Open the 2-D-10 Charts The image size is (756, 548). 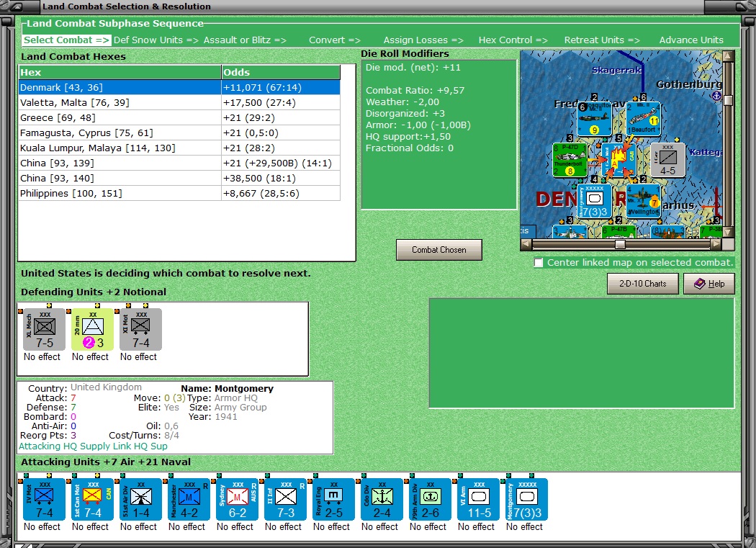(643, 284)
